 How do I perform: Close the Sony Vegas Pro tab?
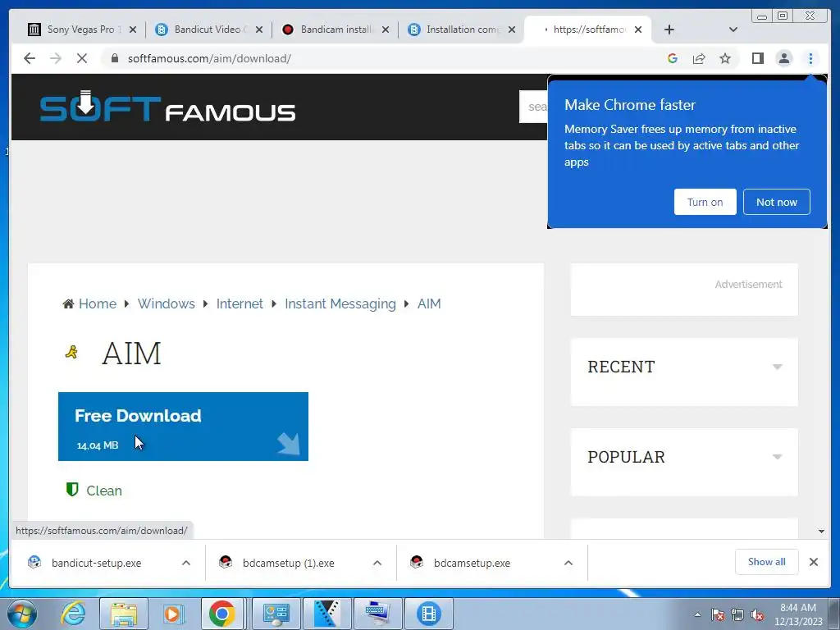point(133,30)
